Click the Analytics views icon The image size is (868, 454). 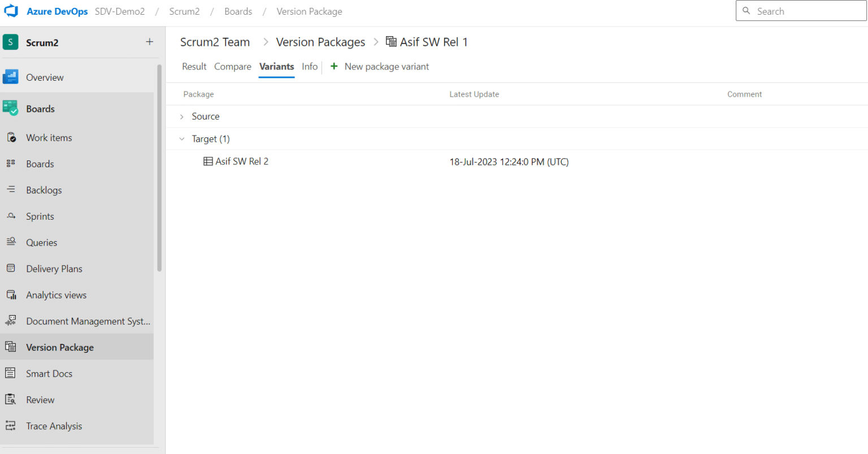(11, 295)
